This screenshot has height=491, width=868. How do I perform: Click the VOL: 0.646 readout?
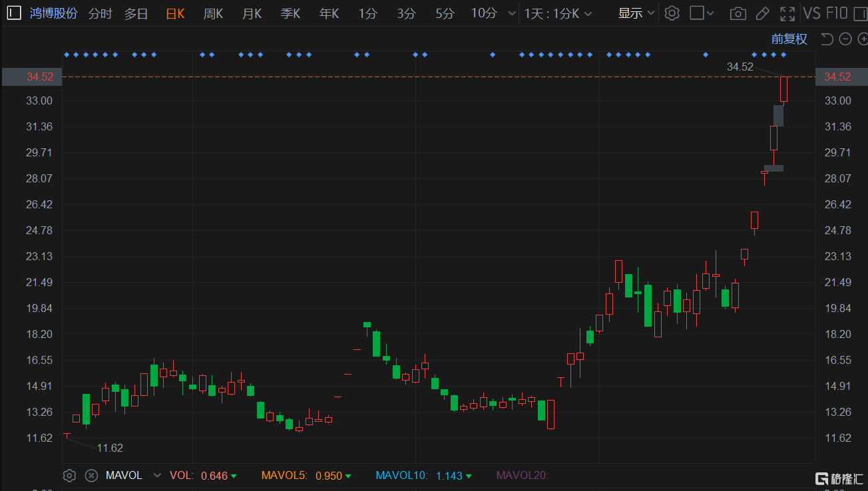tap(203, 476)
